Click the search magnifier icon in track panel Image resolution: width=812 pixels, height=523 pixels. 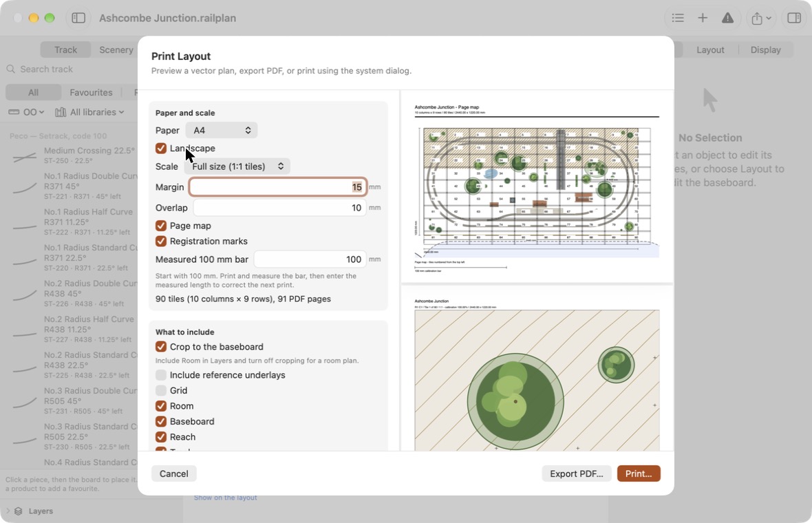click(x=11, y=70)
